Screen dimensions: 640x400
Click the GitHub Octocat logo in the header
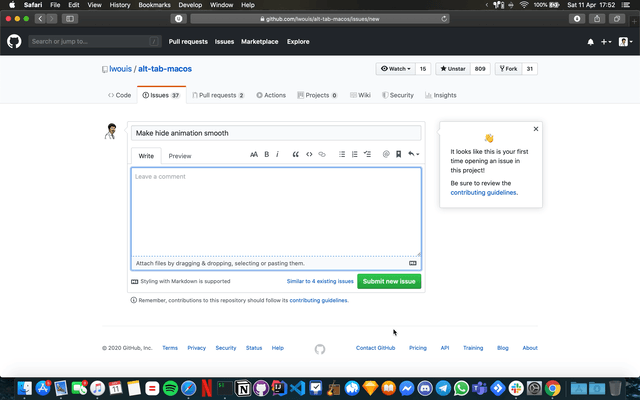[x=14, y=41]
